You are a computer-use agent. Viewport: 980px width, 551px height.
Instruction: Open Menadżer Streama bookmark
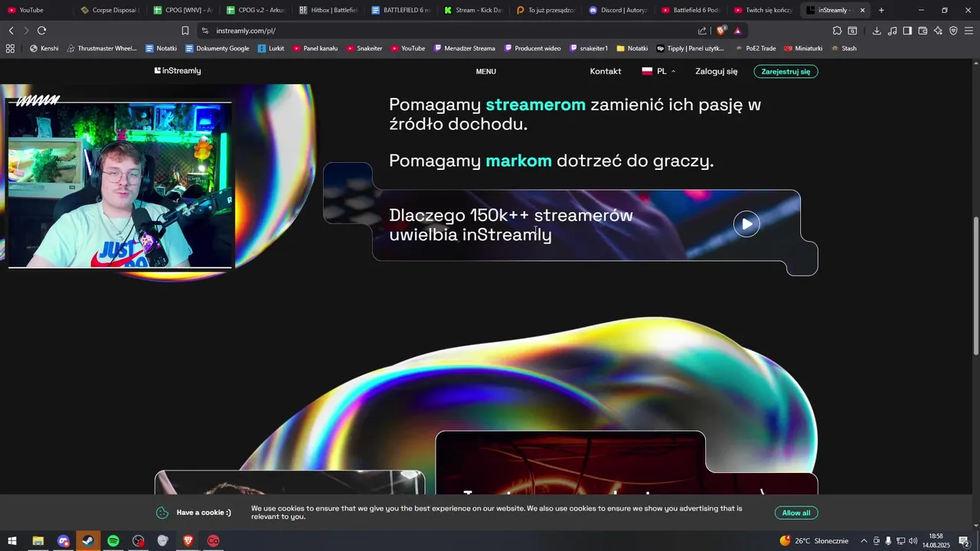[465, 48]
